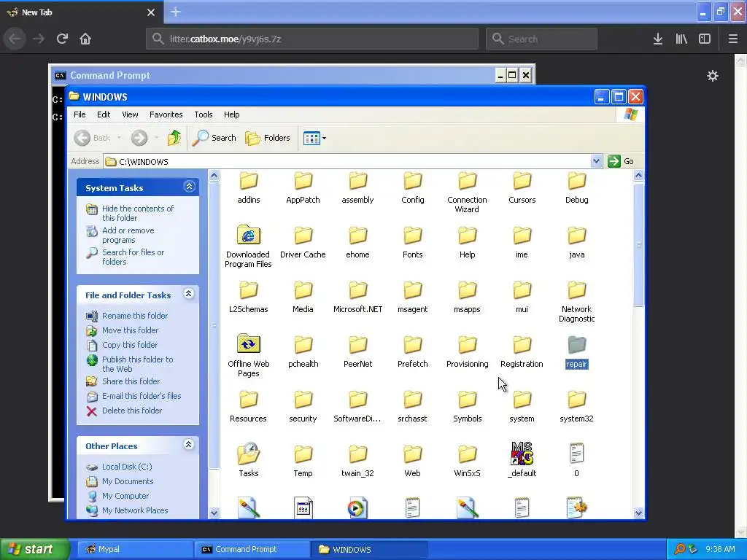The width and height of the screenshot is (747, 560).
Task: Click Copy this folder
Action: click(130, 345)
